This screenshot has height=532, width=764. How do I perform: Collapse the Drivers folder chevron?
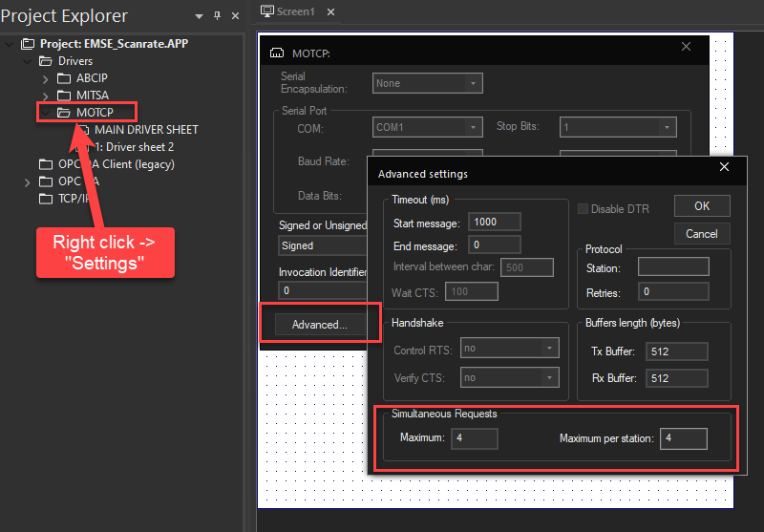pos(28,61)
